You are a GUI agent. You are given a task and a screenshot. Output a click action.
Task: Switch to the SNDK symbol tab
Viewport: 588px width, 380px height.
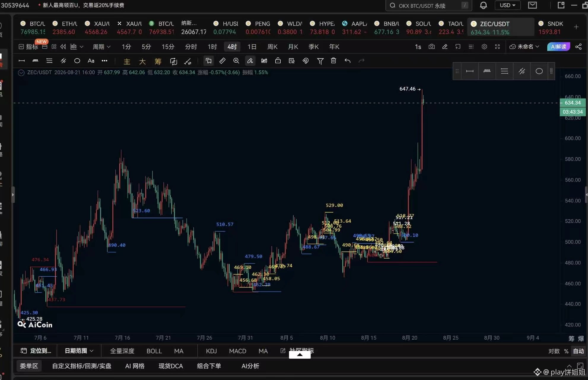tap(551, 27)
